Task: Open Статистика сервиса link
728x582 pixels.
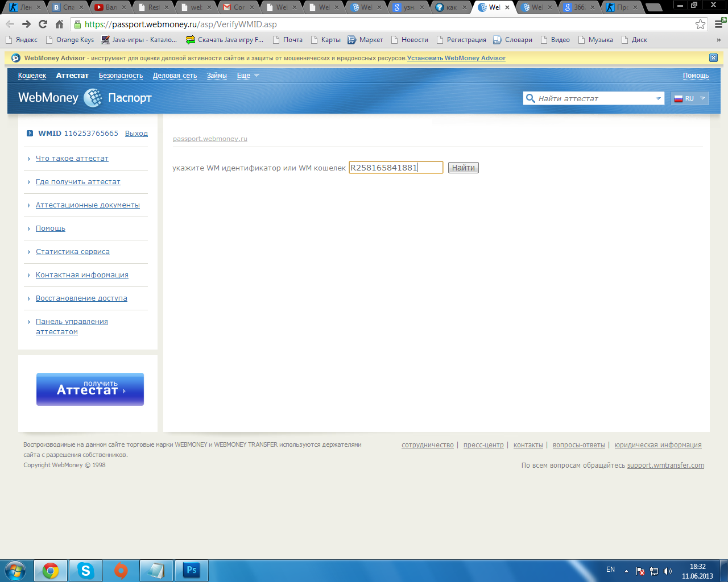Action: [x=73, y=252]
